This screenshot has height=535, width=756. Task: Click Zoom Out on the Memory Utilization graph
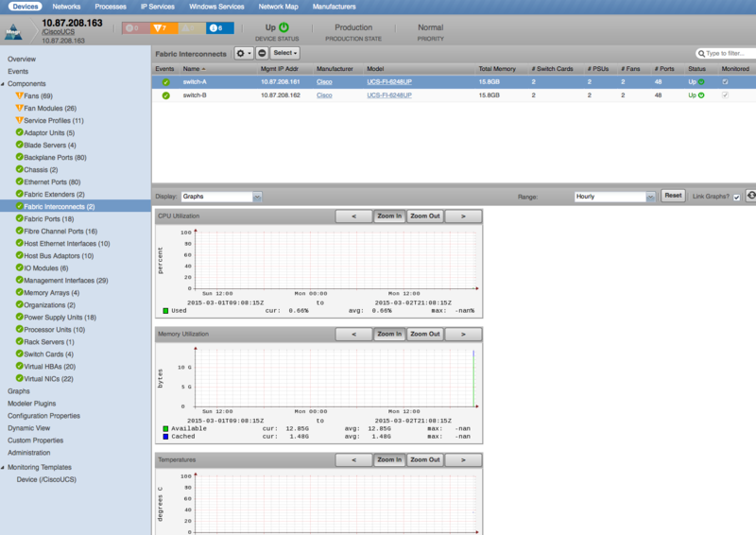pos(424,334)
